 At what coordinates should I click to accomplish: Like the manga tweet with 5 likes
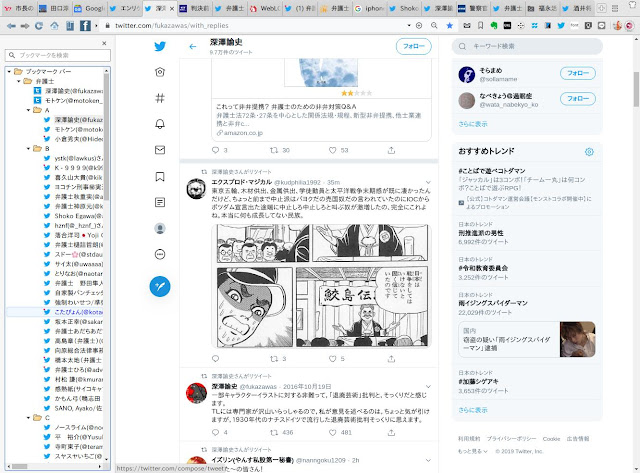pyautogui.click(x=333, y=359)
